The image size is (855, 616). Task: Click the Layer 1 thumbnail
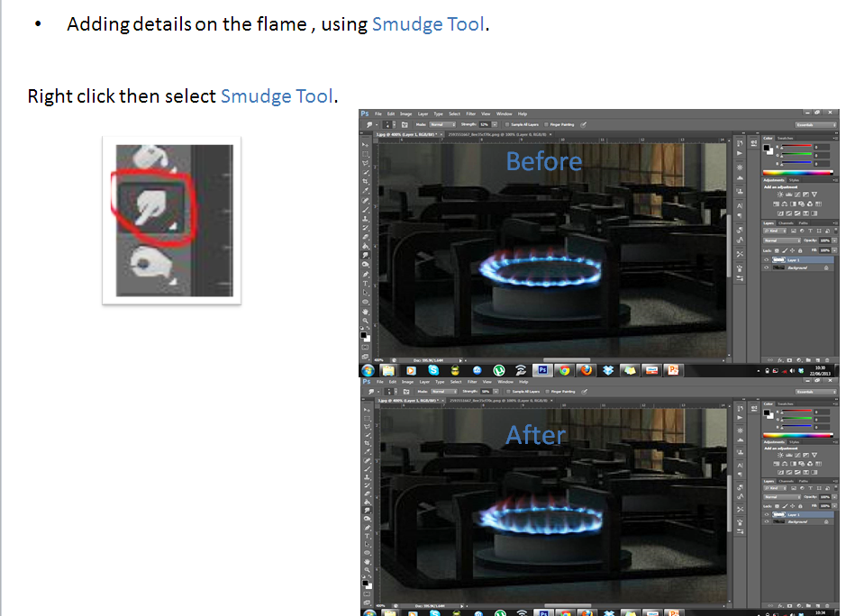click(778, 258)
